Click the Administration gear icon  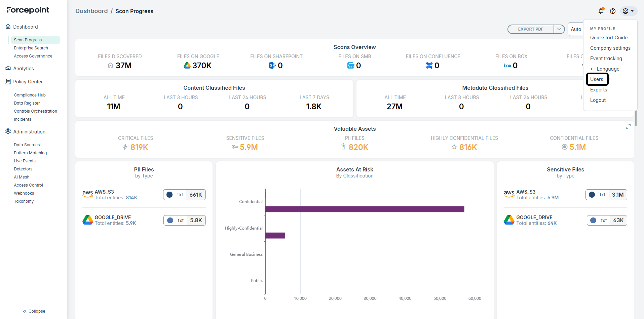tap(8, 131)
